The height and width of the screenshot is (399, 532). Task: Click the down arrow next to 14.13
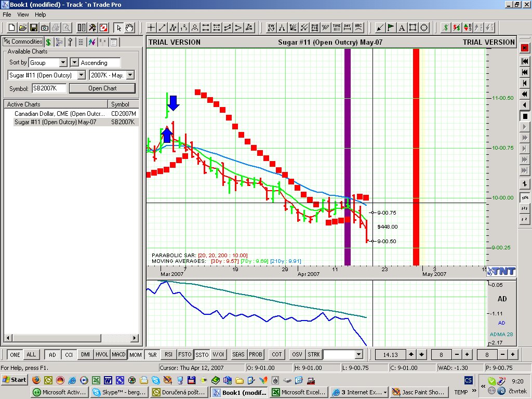[421, 354]
